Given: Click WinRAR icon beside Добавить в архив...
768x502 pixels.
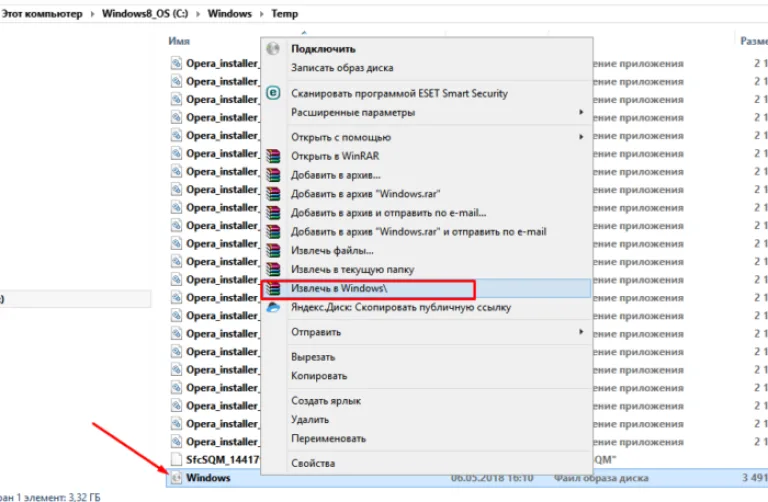Looking at the screenshot, I should tap(273, 175).
